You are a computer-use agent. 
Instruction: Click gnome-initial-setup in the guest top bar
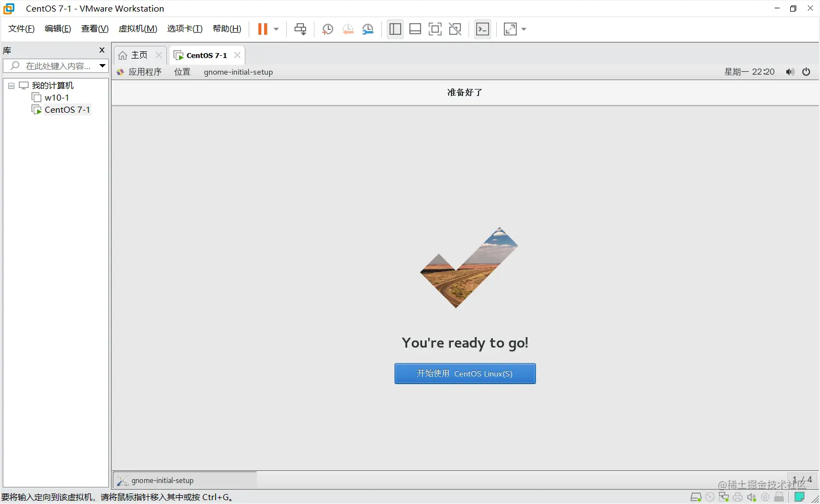(238, 72)
